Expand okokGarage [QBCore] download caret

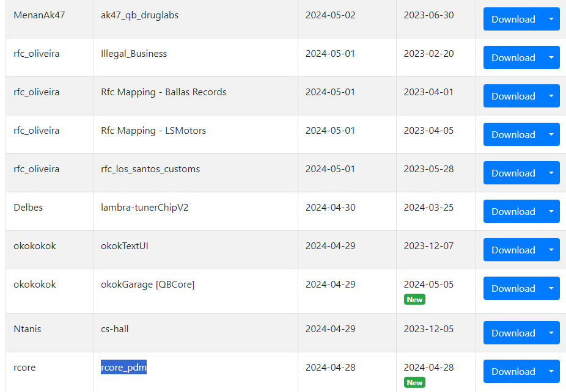(x=551, y=288)
